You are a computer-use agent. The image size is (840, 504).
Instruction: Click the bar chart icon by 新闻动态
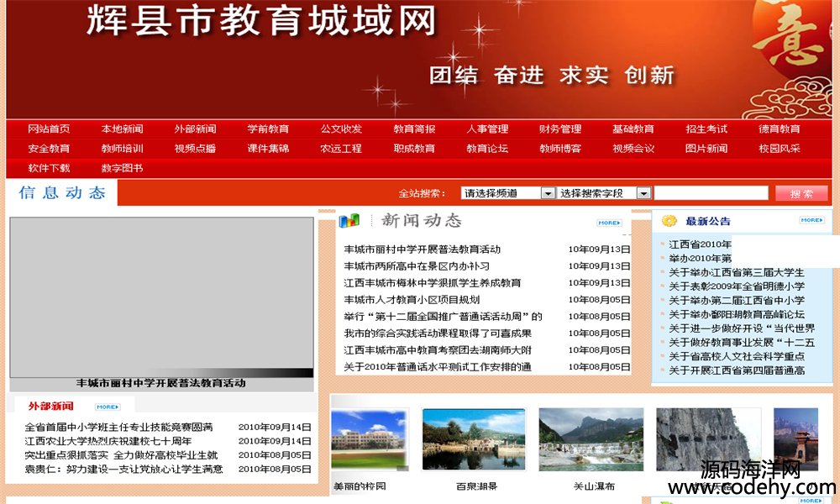click(349, 220)
